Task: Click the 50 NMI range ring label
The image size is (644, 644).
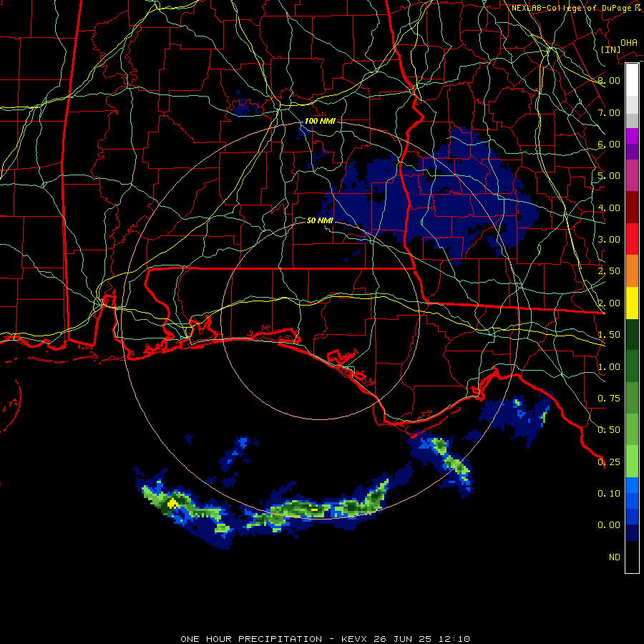Action: (320, 220)
